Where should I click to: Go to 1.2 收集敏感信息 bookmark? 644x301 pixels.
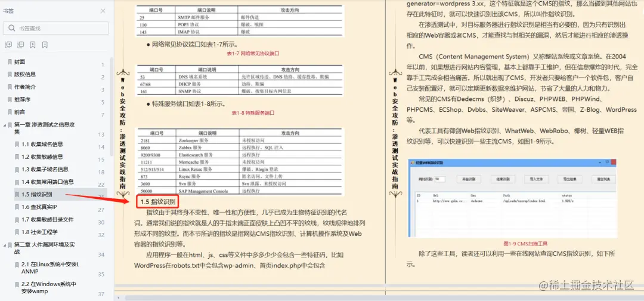(x=42, y=156)
